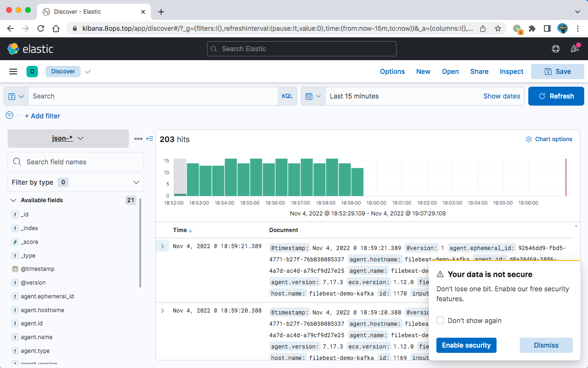The height and width of the screenshot is (368, 588).
Task: Open new browser tab
Action: click(x=161, y=12)
